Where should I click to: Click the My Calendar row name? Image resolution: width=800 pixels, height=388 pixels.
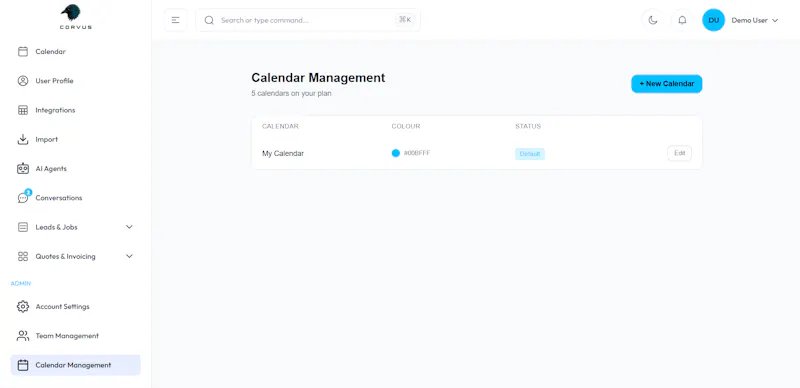pos(283,153)
